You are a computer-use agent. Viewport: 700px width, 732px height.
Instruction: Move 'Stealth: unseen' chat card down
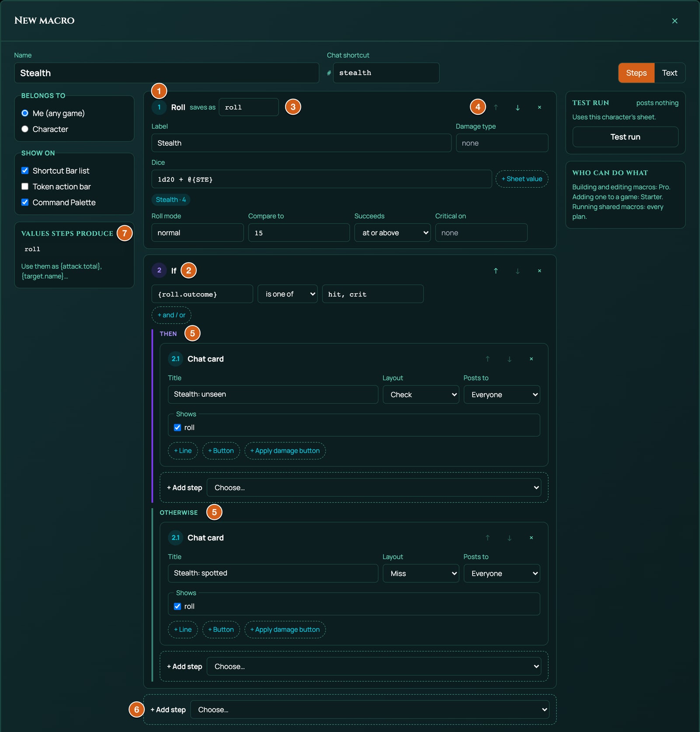point(509,359)
